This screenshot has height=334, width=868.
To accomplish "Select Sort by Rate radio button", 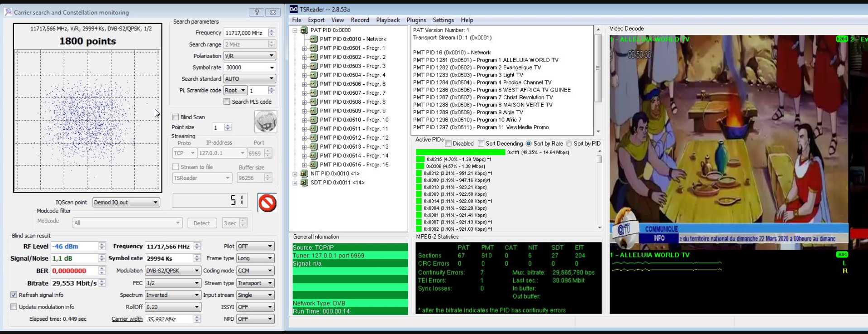I will tap(529, 143).
